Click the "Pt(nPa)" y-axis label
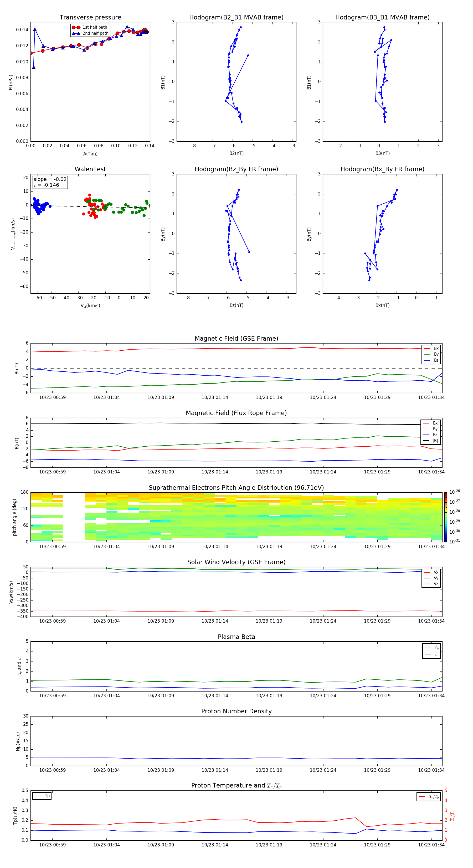Image resolution: width=473 pixels, height=868 pixels. click(x=11, y=82)
